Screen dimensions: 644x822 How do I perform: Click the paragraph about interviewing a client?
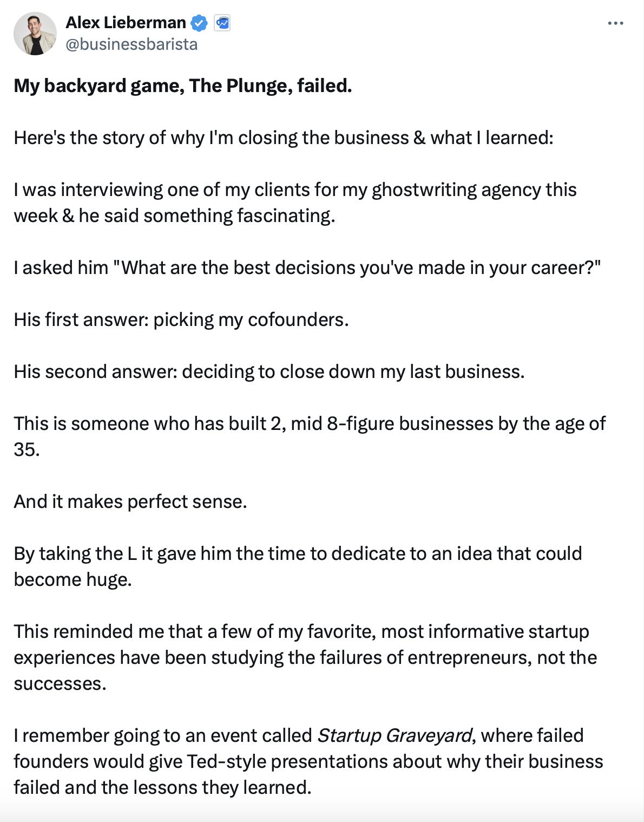pos(295,203)
